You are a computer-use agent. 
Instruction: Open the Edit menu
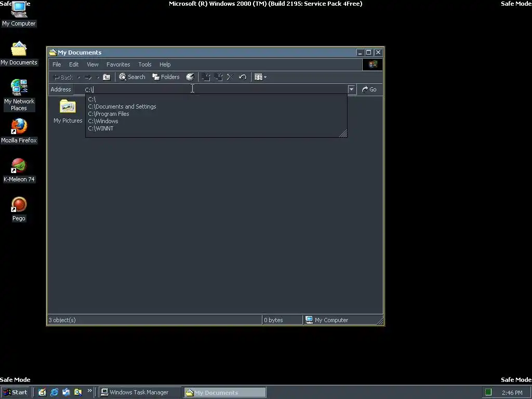pos(74,64)
